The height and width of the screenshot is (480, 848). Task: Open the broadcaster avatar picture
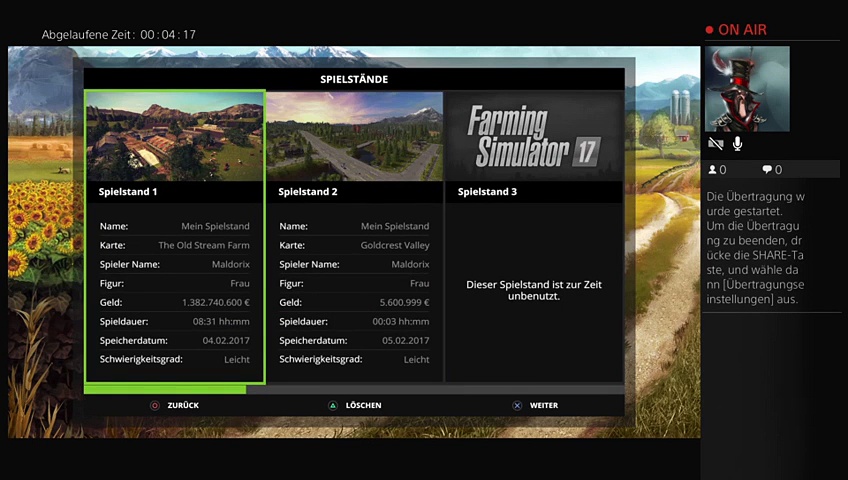tap(747, 89)
